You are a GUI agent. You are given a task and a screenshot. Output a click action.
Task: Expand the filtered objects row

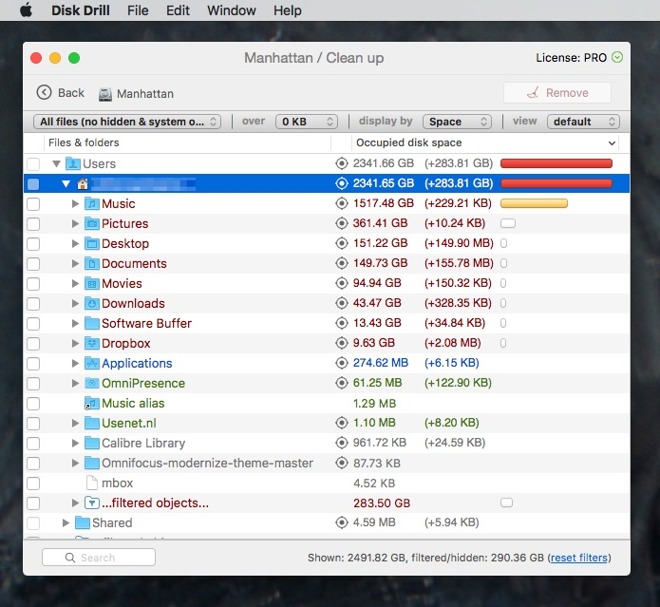tap(75, 503)
